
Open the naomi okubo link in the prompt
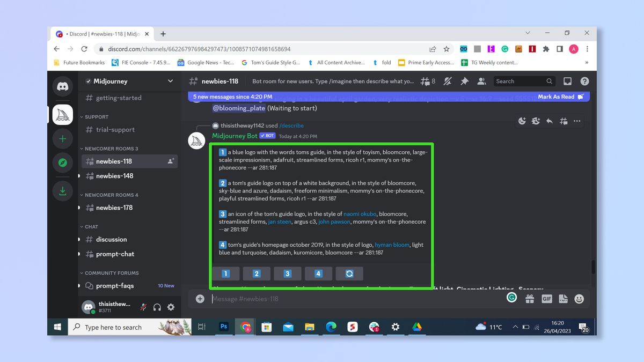(x=360, y=213)
